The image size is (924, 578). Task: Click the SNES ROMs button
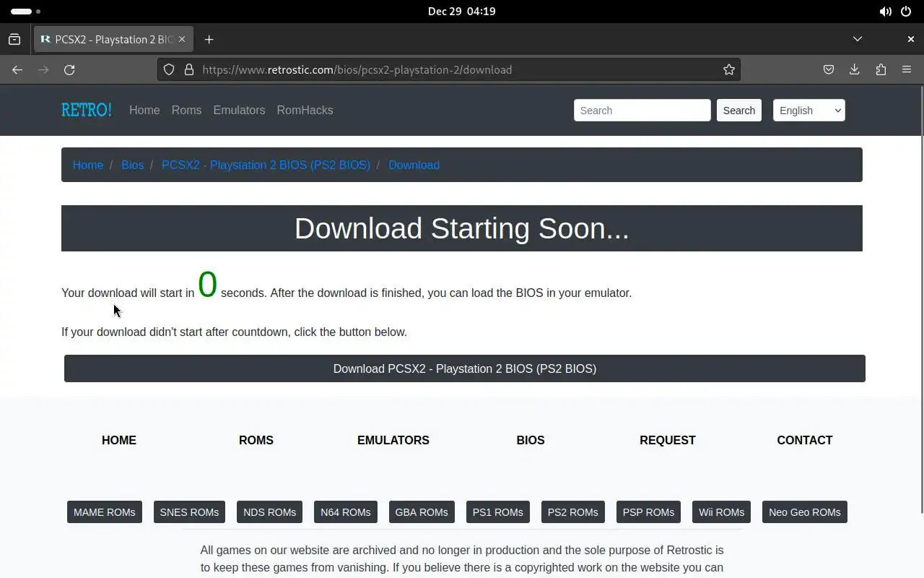pos(189,512)
